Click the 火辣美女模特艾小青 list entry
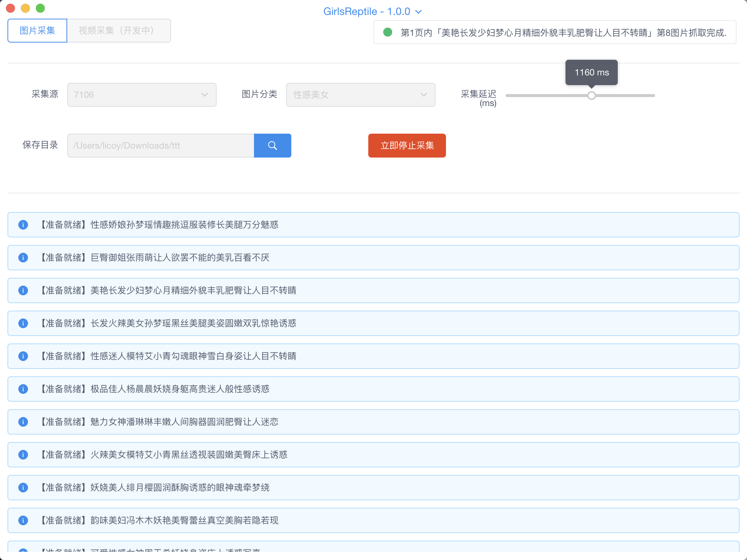This screenshot has height=560, width=747. tap(189, 455)
